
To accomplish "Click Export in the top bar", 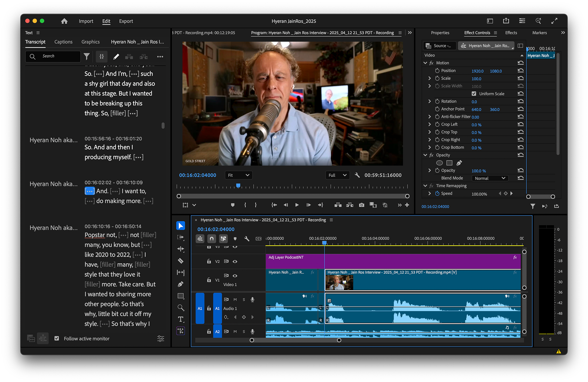I will [126, 21].
